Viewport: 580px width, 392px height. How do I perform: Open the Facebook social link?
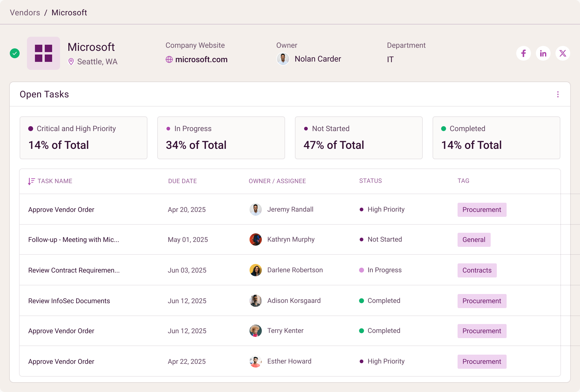[x=524, y=53]
